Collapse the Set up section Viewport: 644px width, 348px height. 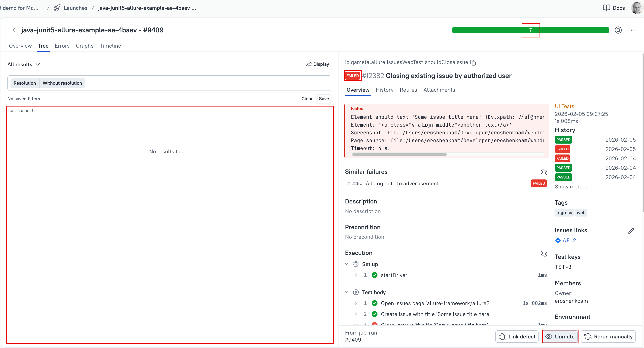347,264
